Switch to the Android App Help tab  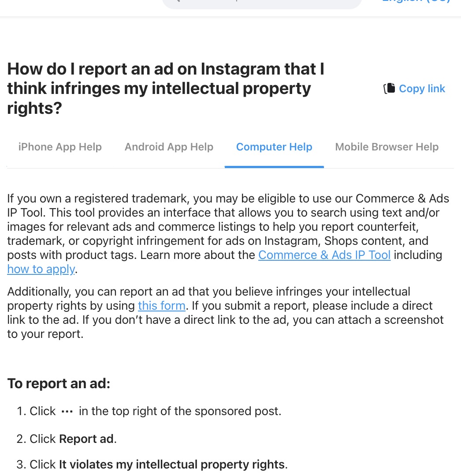(x=169, y=147)
